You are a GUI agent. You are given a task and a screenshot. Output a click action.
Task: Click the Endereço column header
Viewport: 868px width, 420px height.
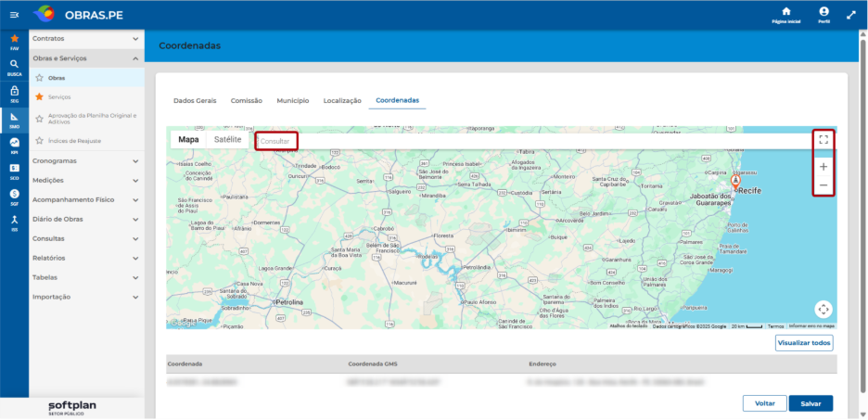(x=542, y=364)
